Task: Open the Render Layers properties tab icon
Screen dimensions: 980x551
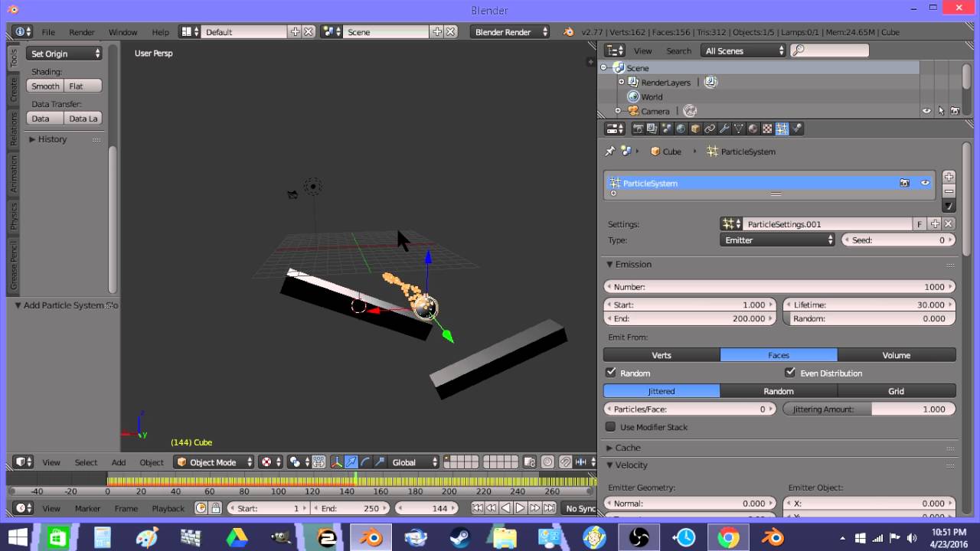Action: click(652, 129)
